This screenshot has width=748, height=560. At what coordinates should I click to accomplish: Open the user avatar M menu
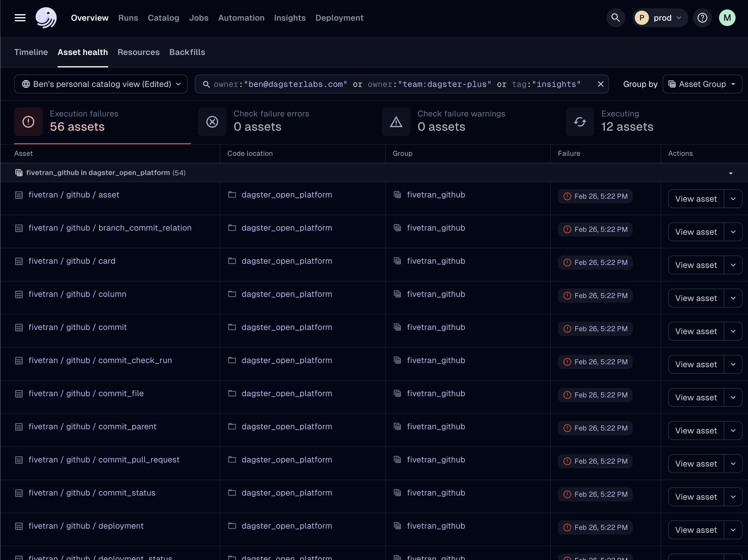727,18
